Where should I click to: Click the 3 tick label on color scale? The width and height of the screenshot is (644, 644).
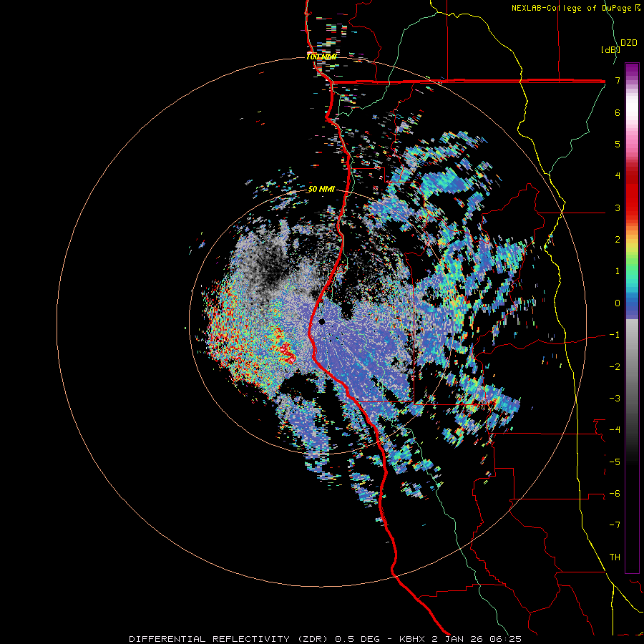point(618,208)
